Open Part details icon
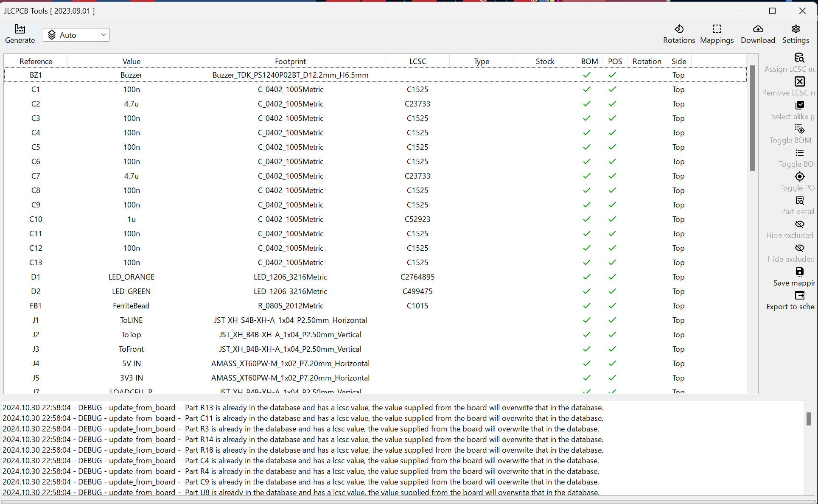The height and width of the screenshot is (504, 818). coord(799,201)
